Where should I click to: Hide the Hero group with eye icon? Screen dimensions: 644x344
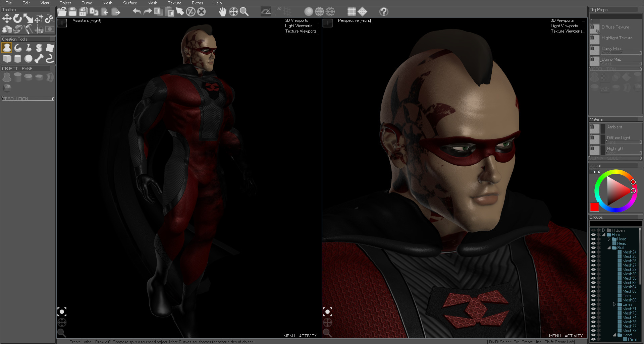(x=593, y=235)
